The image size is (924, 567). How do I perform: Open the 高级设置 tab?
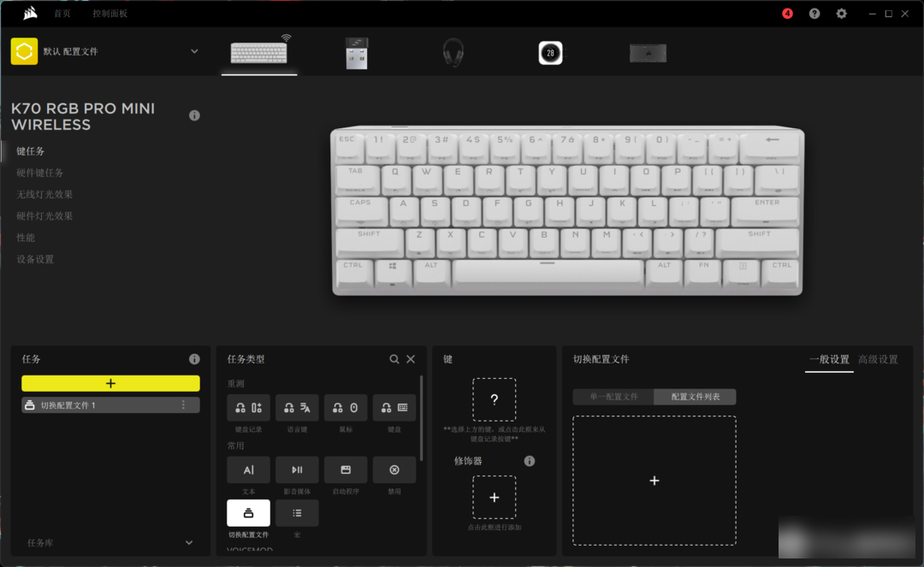878,360
